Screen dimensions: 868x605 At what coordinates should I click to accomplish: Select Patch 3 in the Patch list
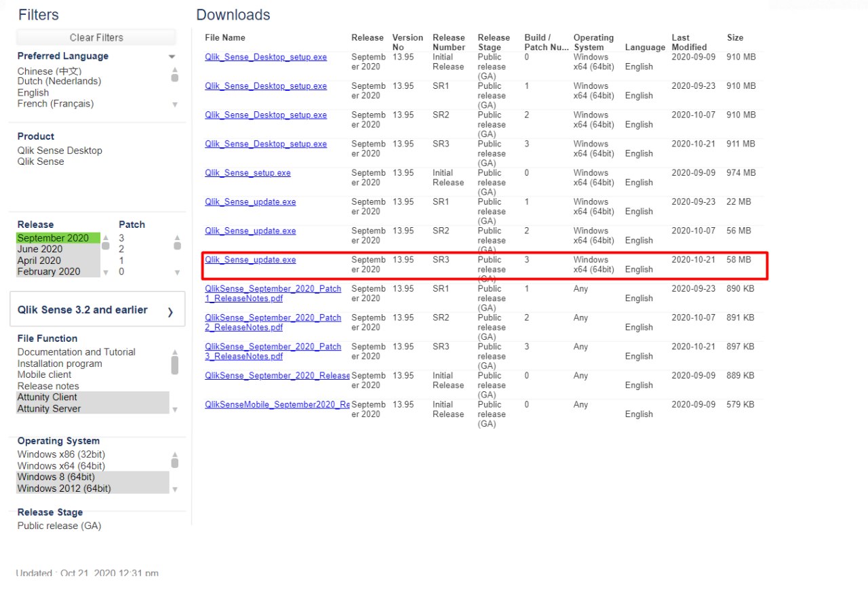click(x=121, y=238)
